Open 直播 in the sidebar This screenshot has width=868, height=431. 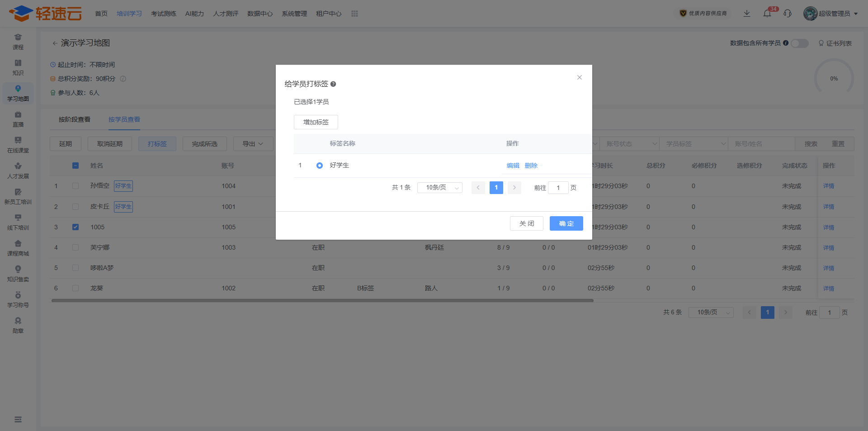pos(18,119)
